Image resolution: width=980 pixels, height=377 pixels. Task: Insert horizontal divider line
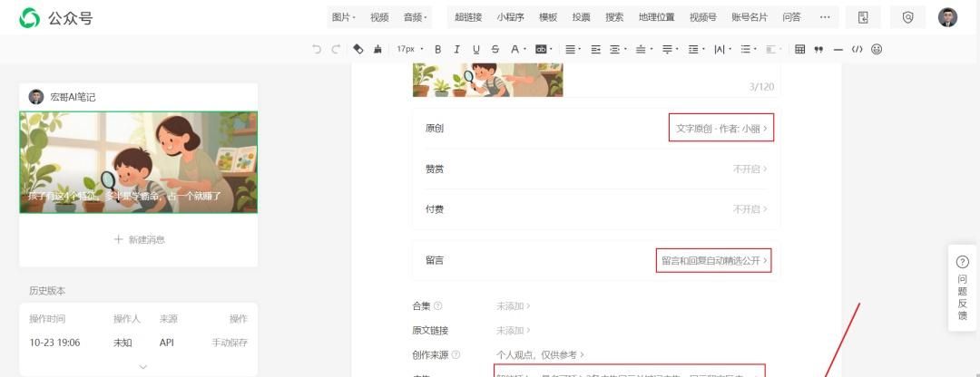point(838,50)
